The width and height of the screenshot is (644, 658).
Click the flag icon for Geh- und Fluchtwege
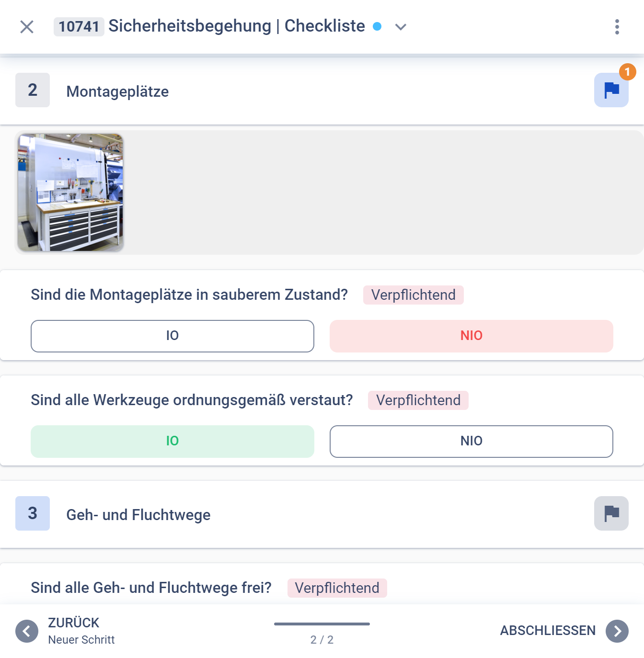[611, 513]
